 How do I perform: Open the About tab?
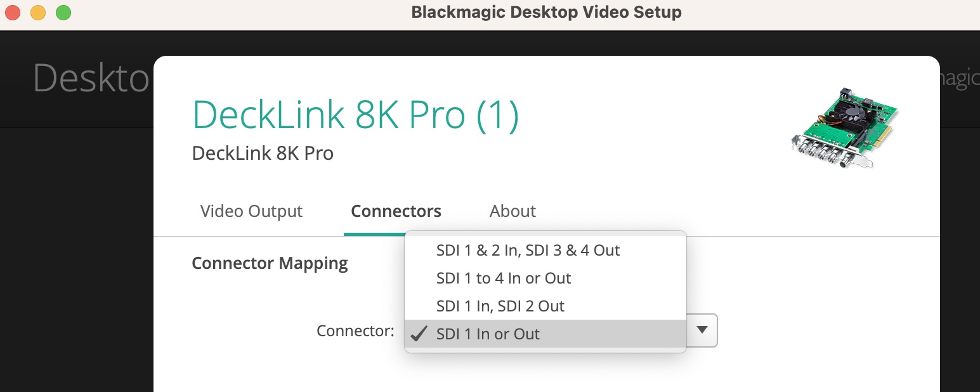click(x=513, y=211)
